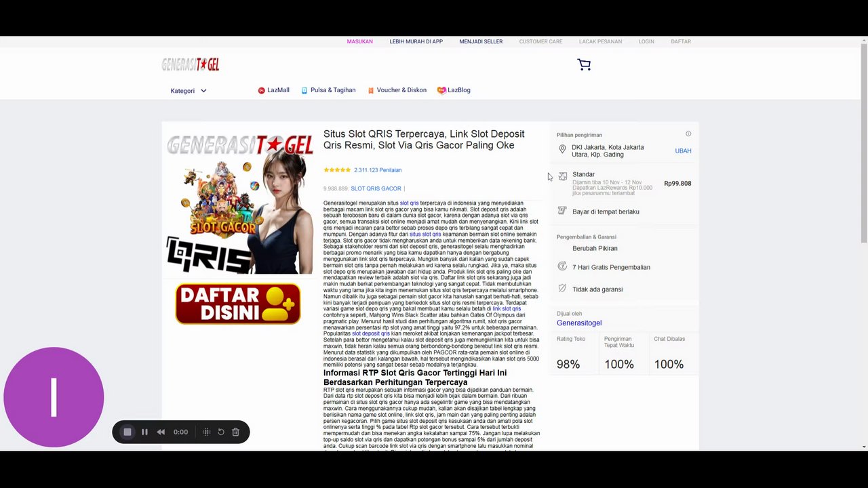868x488 pixels.
Task: Open LACAK PESANAN link
Action: pyautogui.click(x=600, y=41)
